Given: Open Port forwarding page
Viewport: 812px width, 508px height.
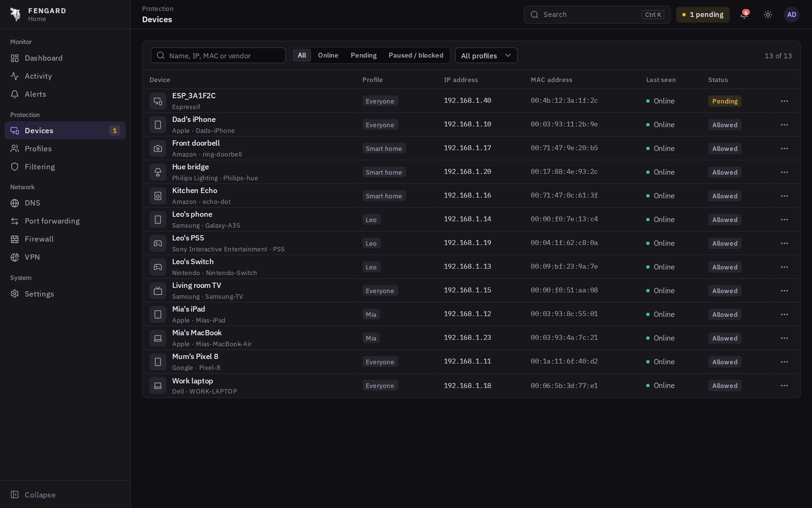Looking at the screenshot, I should coord(65,221).
